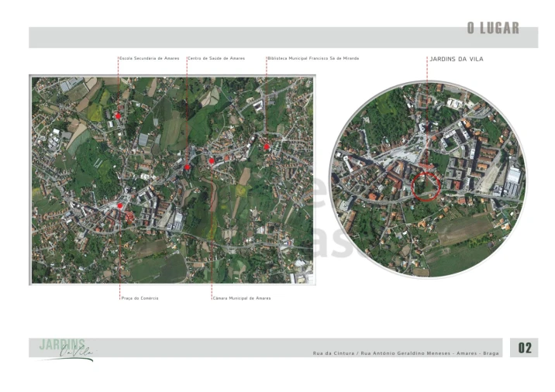Click the 'Escola Secundária de Amares' label
The height and width of the screenshot is (392, 555).
(x=151, y=58)
